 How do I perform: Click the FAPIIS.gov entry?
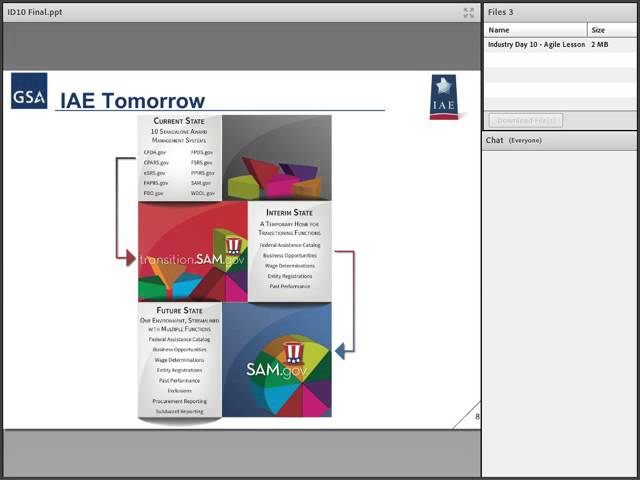click(156, 183)
